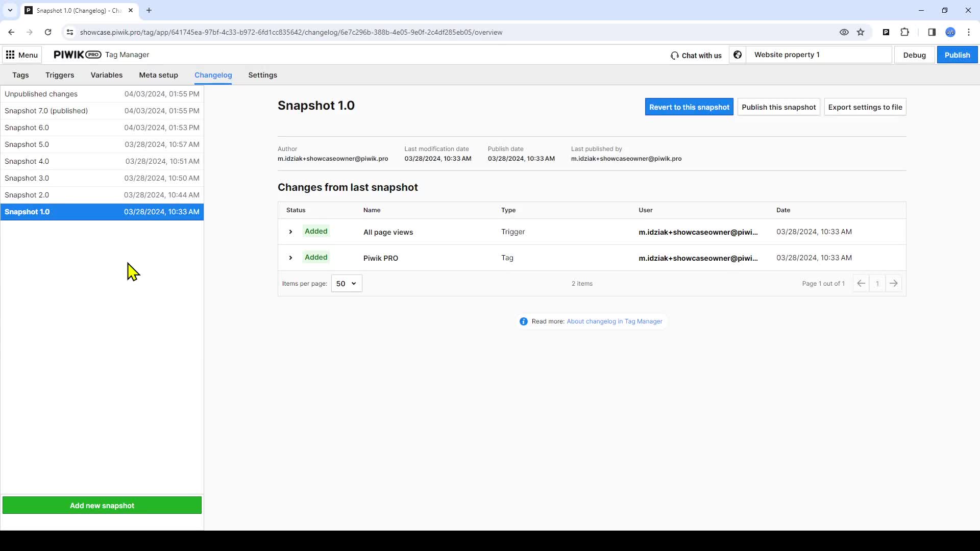This screenshot has height=551, width=980.
Task: Switch to the Triggers tab
Action: [60, 75]
